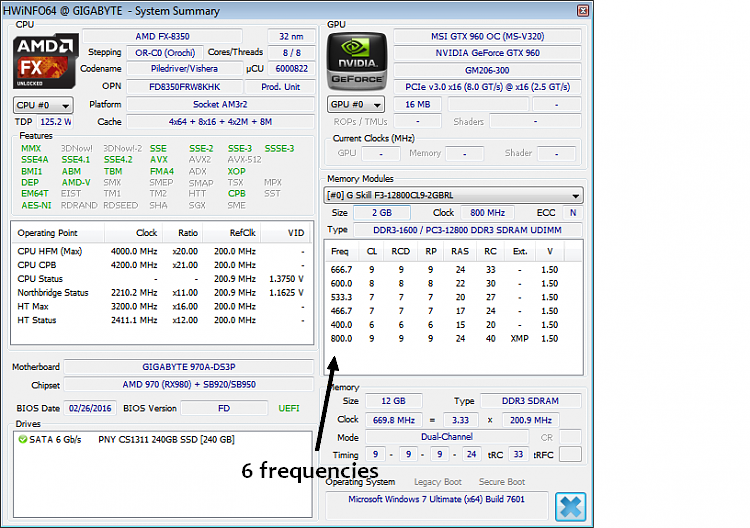Select the PNY CS1311 240GB SSD drive entry

click(166, 440)
